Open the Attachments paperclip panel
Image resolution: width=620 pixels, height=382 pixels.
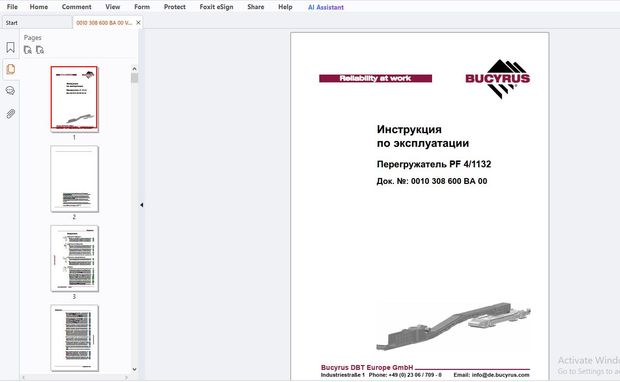point(11,114)
